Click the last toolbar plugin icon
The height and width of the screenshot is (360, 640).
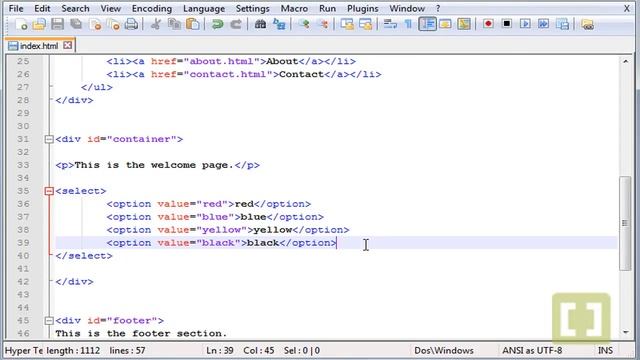(x=587, y=24)
